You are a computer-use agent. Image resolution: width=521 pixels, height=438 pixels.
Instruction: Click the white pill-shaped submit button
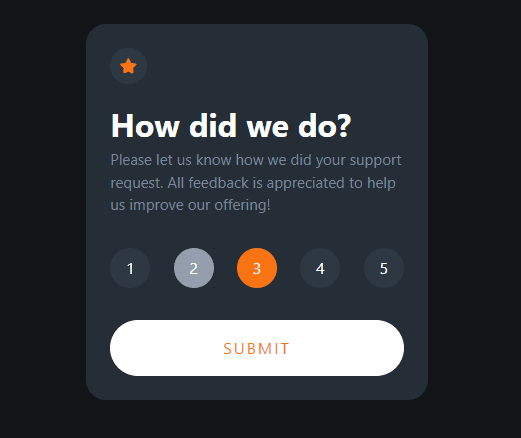point(257,348)
